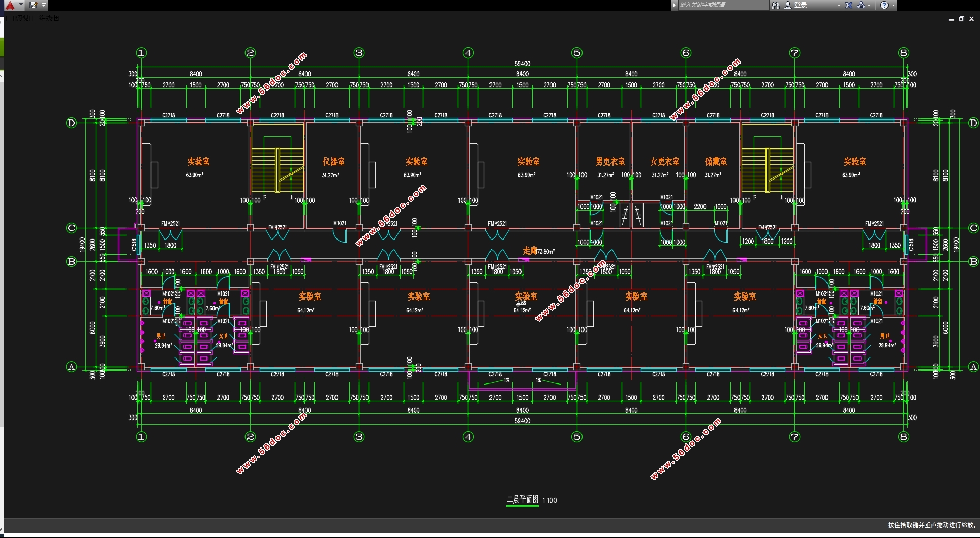
Task: Click the 登录 sign-in button
Action: (796, 5)
